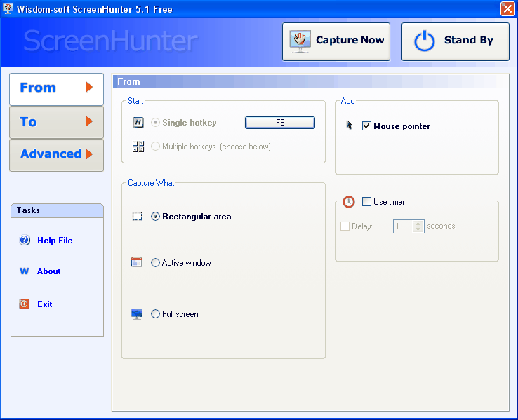Viewport: 518px width, 420px height.
Task: Expand the Advanced tab arrow
Action: [89, 154]
